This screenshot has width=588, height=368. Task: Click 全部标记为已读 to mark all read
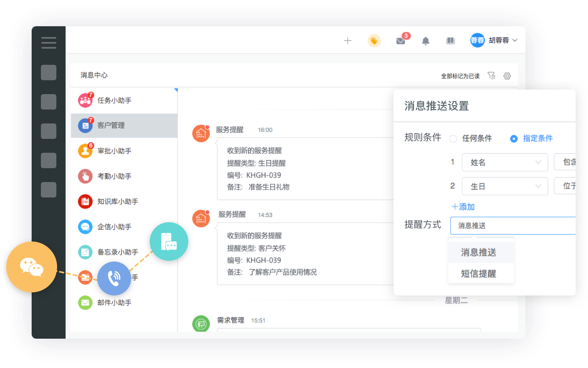460,76
